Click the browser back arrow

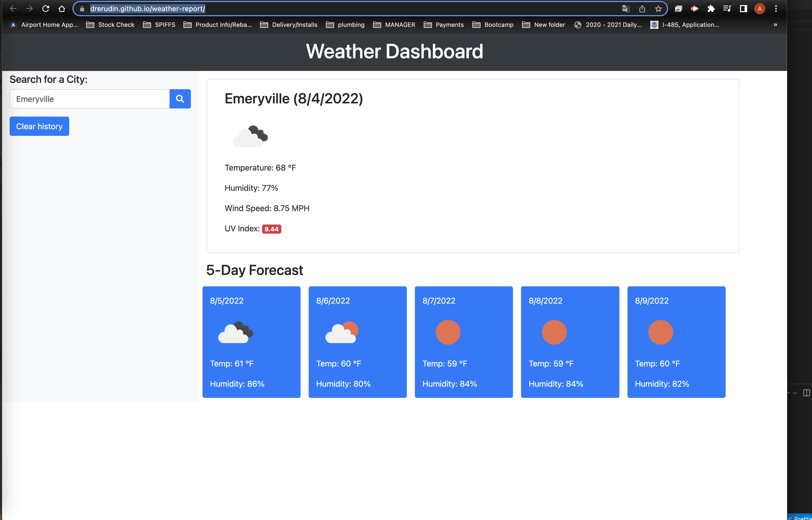pyautogui.click(x=13, y=9)
